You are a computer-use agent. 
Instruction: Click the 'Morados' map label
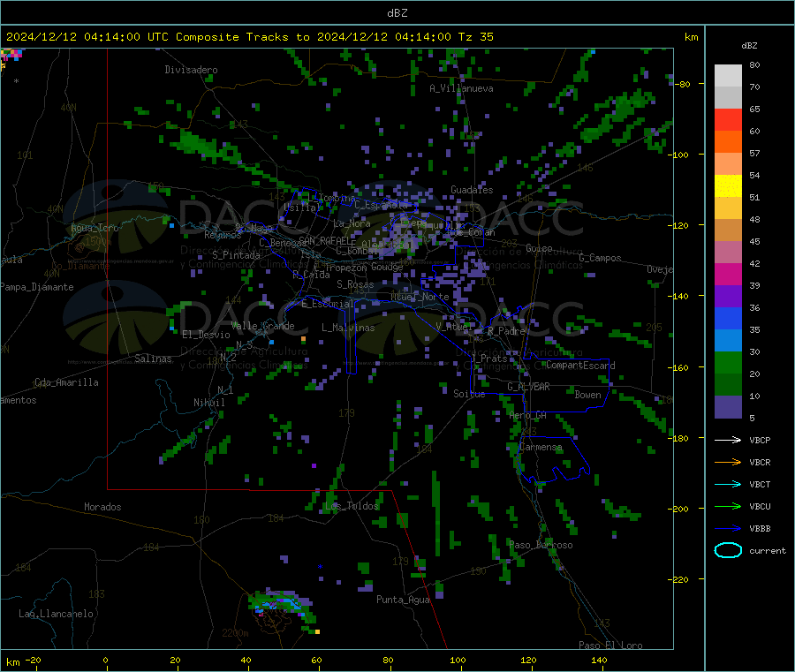pos(102,507)
